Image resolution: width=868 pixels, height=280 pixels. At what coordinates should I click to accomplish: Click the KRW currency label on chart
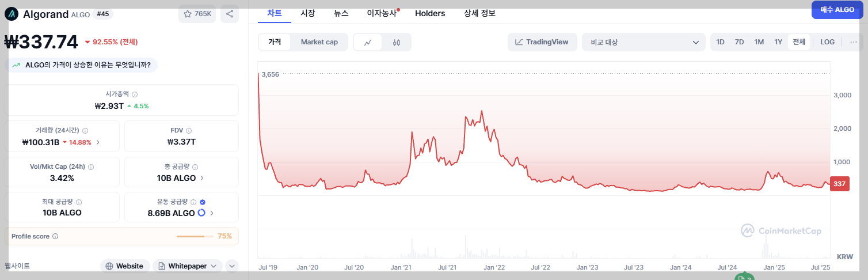[845, 256]
